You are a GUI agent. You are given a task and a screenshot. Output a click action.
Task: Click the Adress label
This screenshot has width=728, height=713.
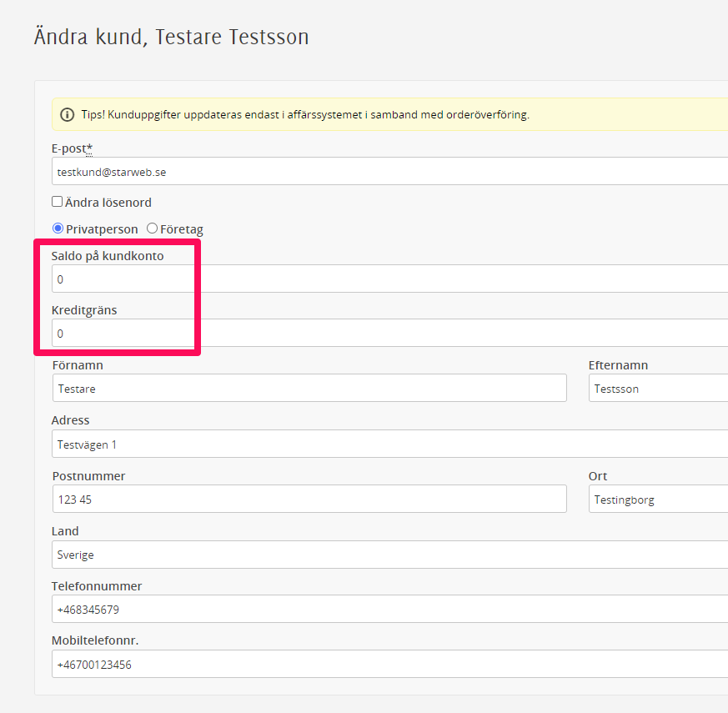tap(70, 420)
